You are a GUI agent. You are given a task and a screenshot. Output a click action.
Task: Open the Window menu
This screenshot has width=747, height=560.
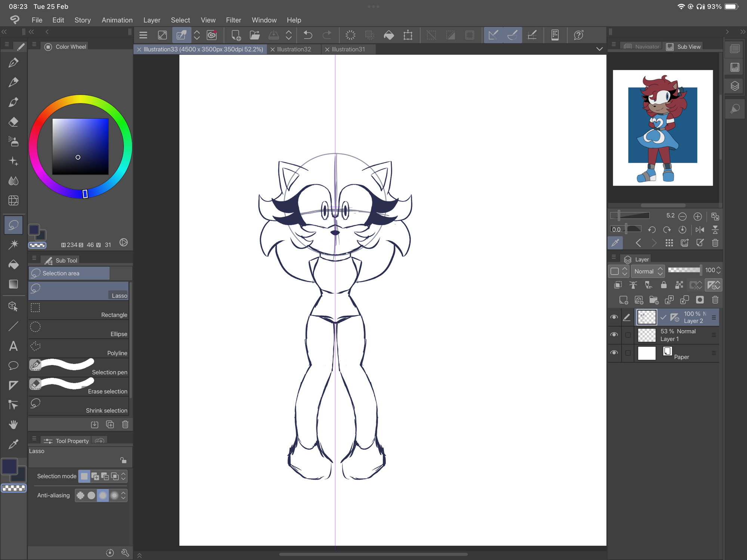coord(264,20)
